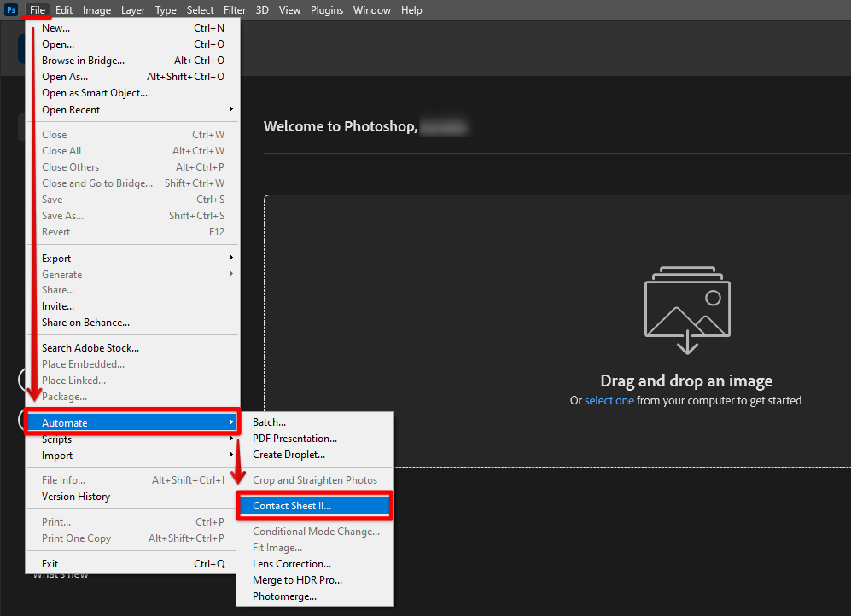Viewport: 851px width, 616px height.
Task: Open the 3D menu
Action: [x=262, y=9]
